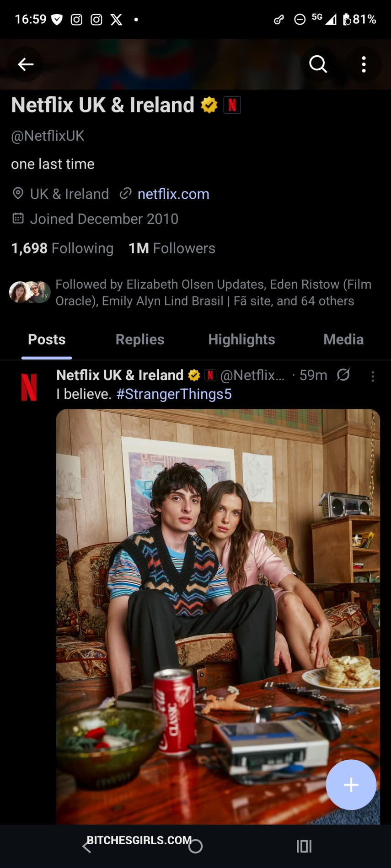The width and height of the screenshot is (391, 868).
Task: View the 1M Followers list
Action: (x=171, y=248)
